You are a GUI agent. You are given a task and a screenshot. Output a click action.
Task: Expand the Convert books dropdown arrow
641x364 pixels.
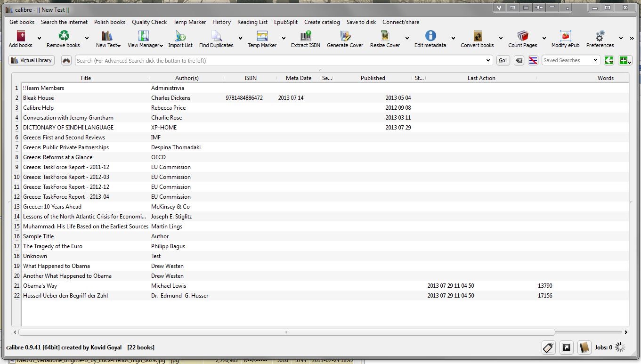pos(501,39)
